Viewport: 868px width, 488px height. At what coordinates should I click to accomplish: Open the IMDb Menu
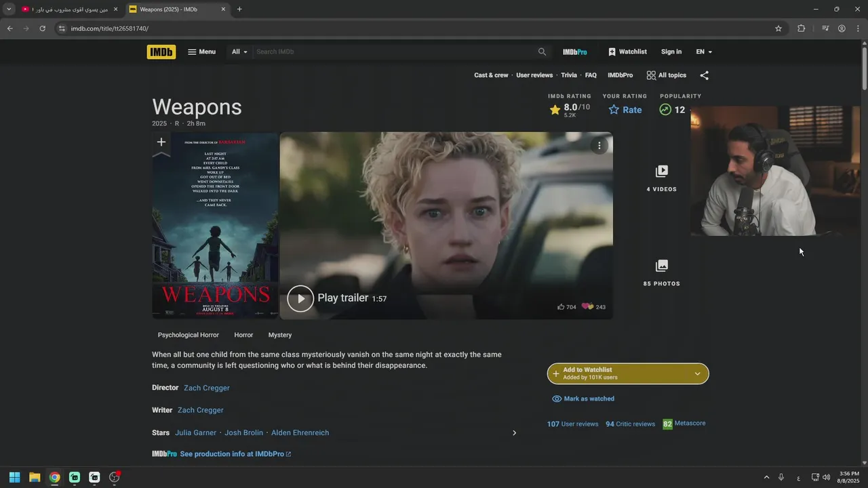201,52
